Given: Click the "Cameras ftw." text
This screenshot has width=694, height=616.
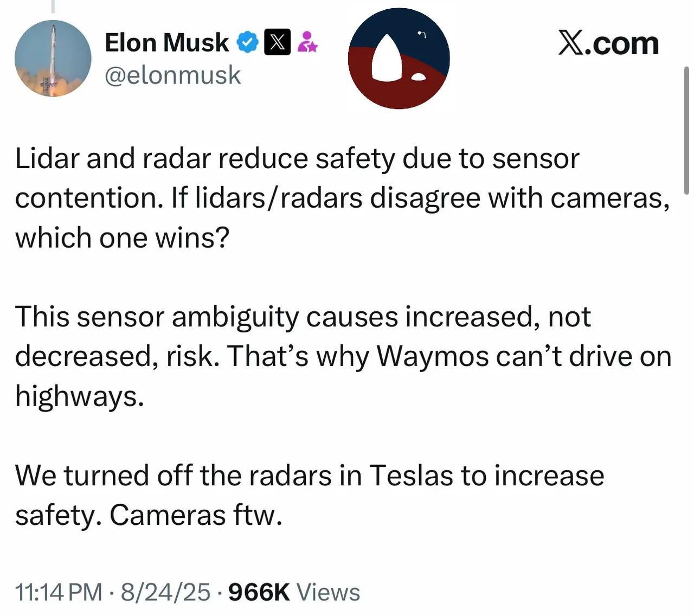Looking at the screenshot, I should coord(196,515).
